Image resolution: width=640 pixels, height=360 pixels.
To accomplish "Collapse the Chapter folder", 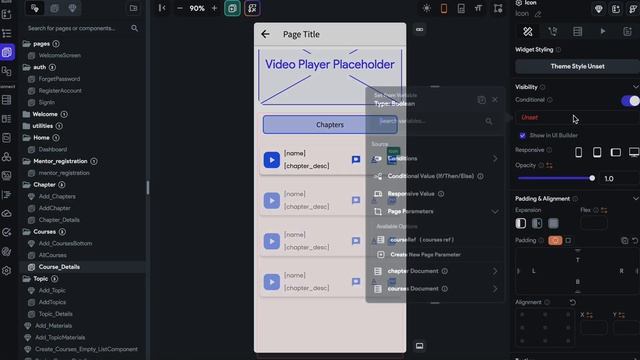I will 27,185.
